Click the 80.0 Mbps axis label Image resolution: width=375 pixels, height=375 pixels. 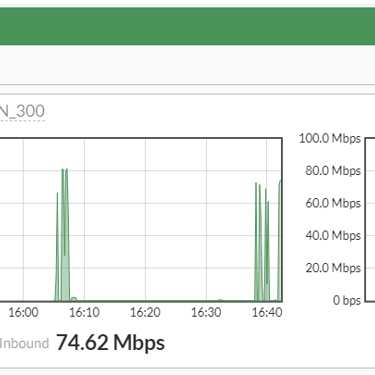pyautogui.click(x=333, y=171)
